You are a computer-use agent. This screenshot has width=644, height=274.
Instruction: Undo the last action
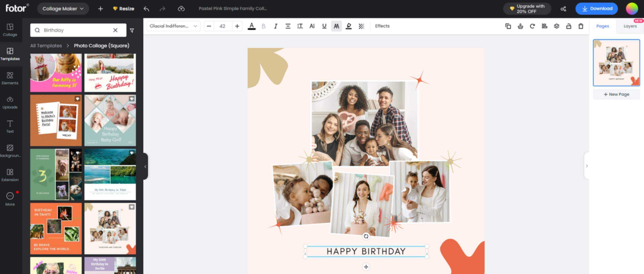click(x=146, y=9)
